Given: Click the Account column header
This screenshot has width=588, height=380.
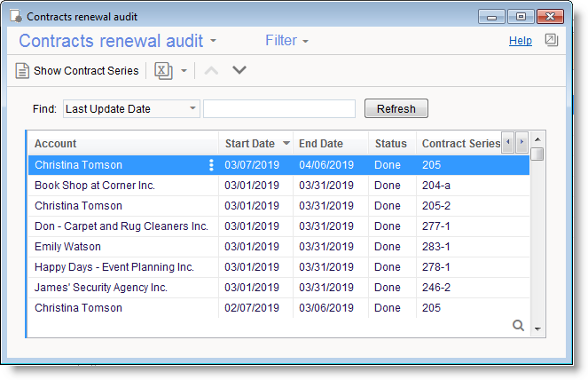Looking at the screenshot, I should (56, 144).
